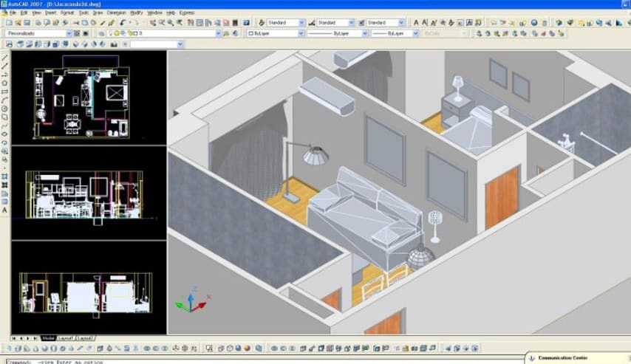The width and height of the screenshot is (631, 364).
Task: Expand the layer list dropdown
Action: tap(218, 33)
